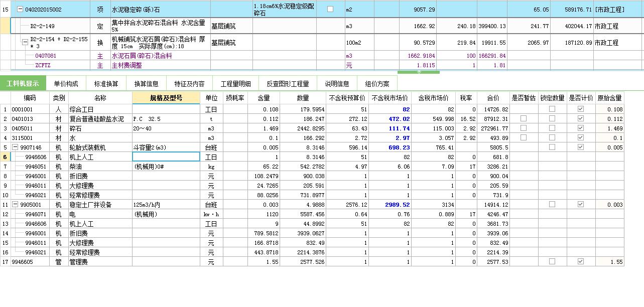Viewport: 644px width, 307px height.
Task: Select quota code D2-2-149
Action: (x=42, y=26)
